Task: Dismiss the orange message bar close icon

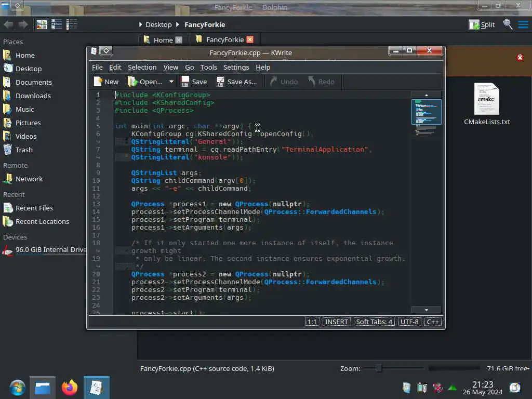Action: (520, 57)
